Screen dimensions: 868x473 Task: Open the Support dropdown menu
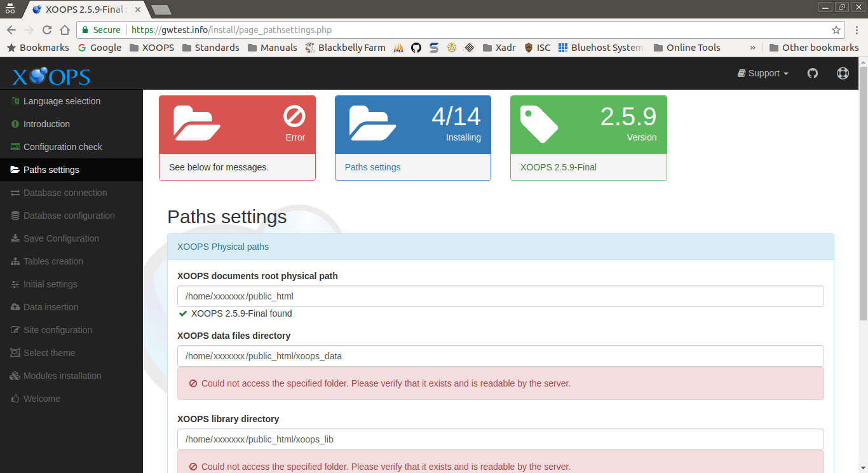tap(763, 73)
